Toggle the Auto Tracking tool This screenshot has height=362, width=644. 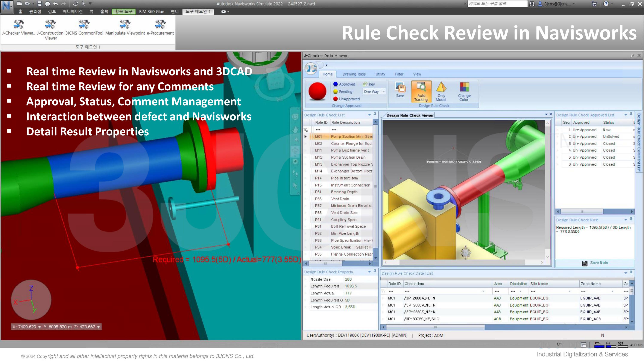421,91
